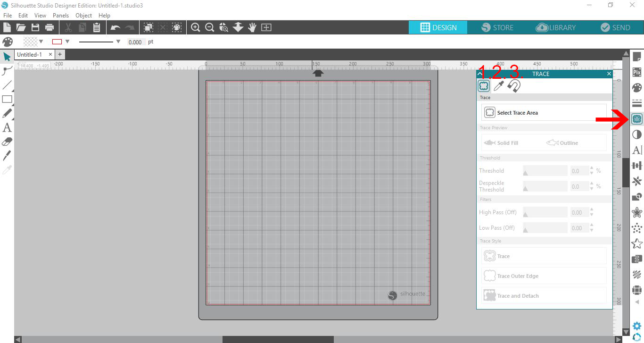Switch to the Trace by Color eyedropper mode
Screen dimensions: 644x343
point(498,86)
